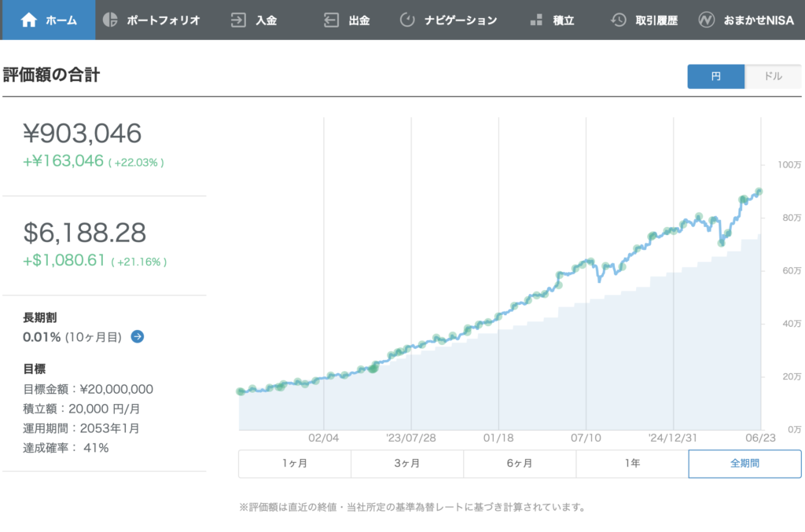Screen dimensions: 805x532
Task: Switch currency display to 円
Action: [x=715, y=76]
